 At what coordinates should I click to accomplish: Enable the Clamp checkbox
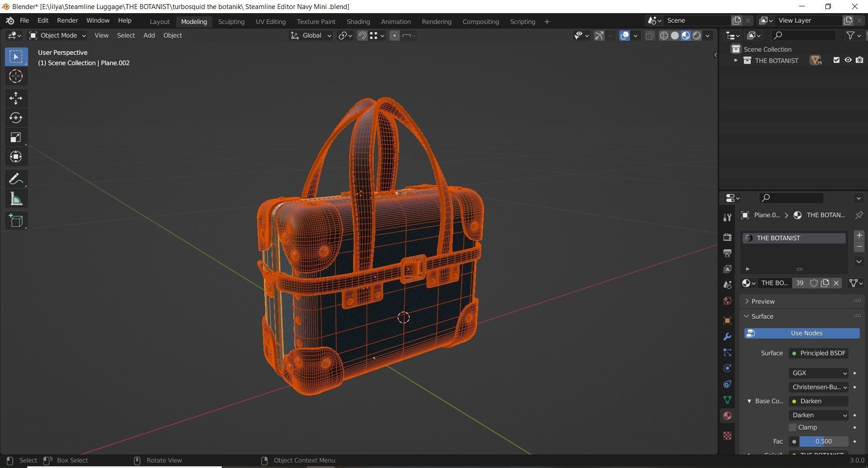pyautogui.click(x=792, y=427)
